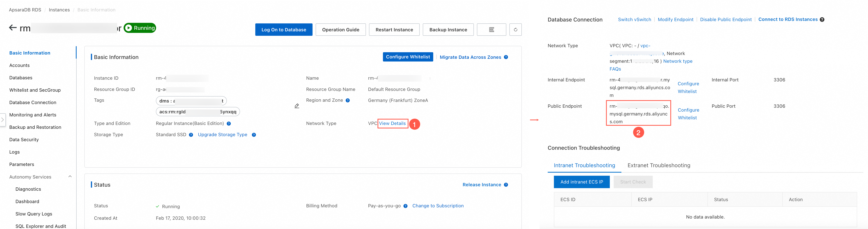
Task: Open SQL Explorer and Audit
Action: 41,226
